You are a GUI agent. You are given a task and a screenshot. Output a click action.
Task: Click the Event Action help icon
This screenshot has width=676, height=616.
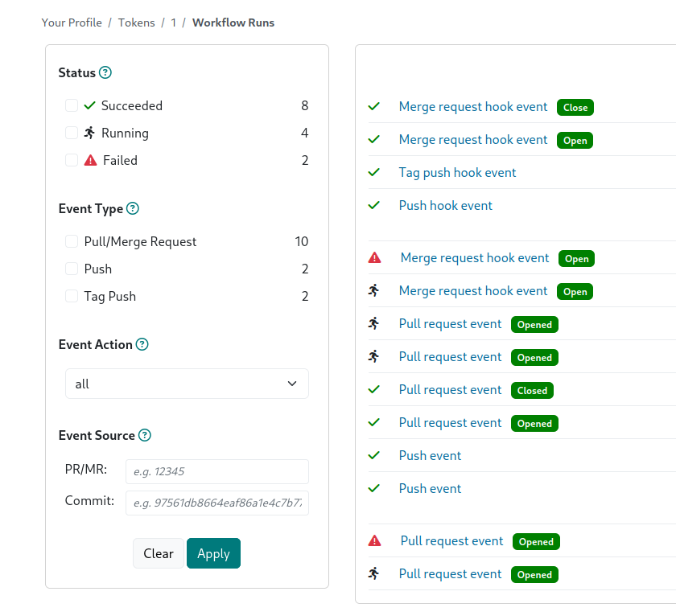(x=142, y=344)
